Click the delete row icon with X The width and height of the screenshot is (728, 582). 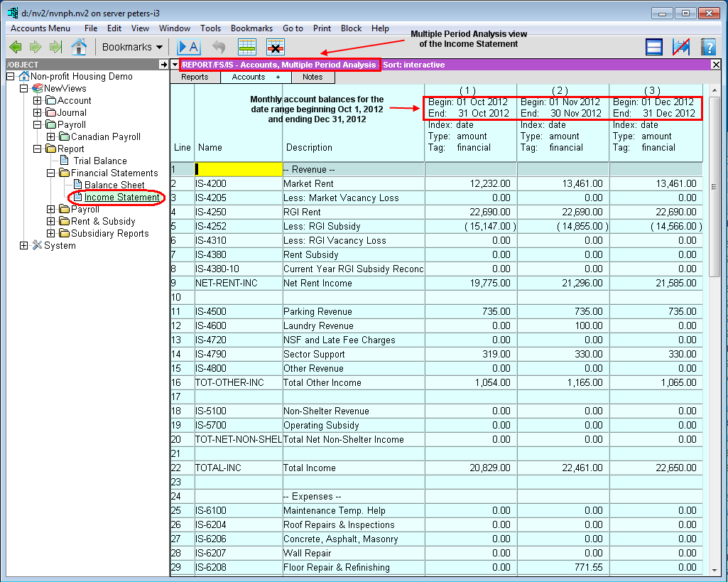point(276,48)
